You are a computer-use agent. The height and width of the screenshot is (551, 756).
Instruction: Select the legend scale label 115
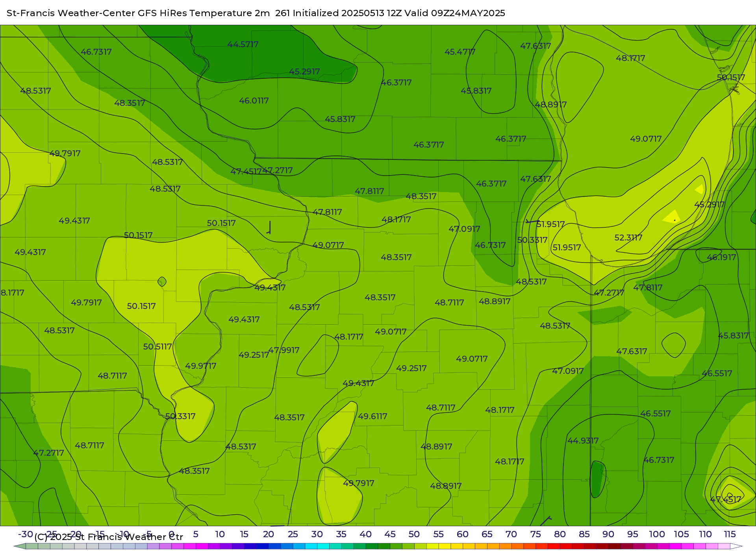[x=730, y=534]
